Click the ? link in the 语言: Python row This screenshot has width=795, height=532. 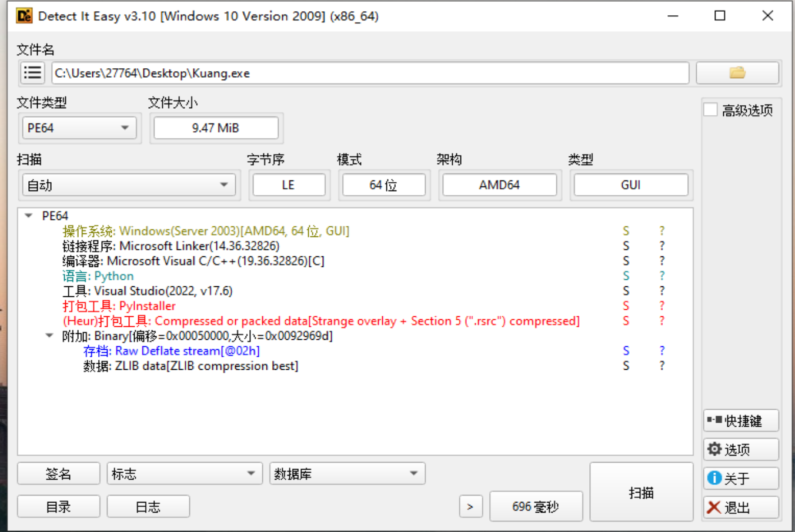click(662, 276)
